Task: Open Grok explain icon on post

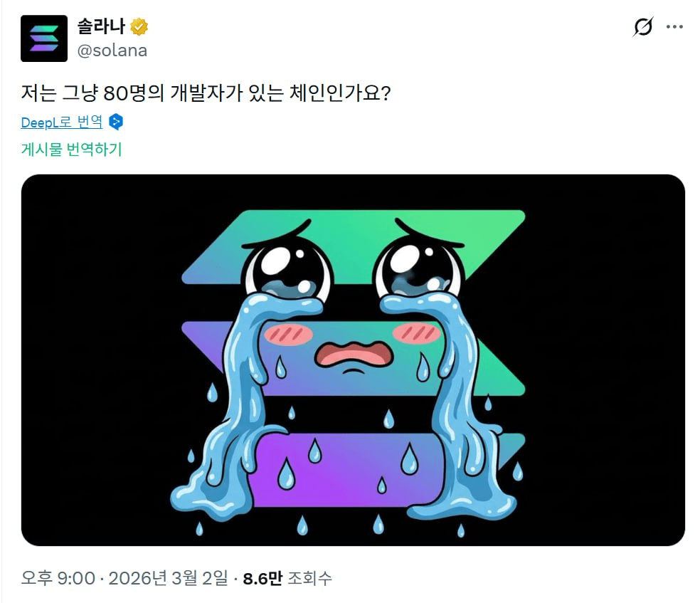Action: (x=643, y=27)
